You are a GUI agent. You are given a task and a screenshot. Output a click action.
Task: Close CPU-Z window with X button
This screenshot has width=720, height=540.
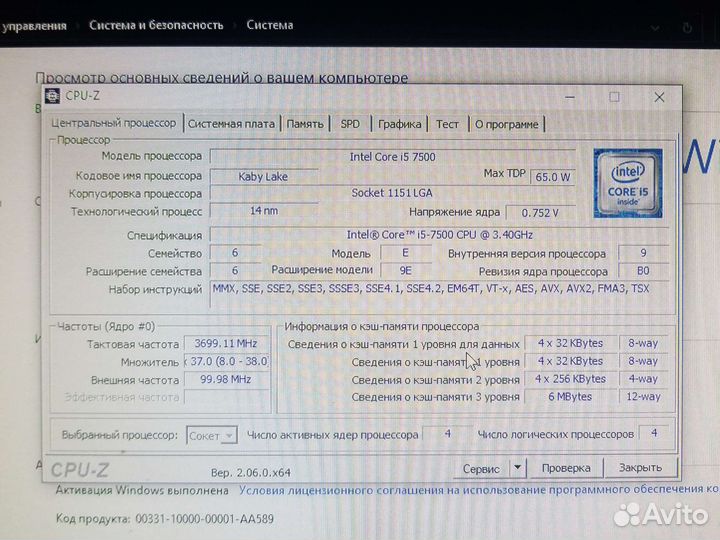coord(659,97)
